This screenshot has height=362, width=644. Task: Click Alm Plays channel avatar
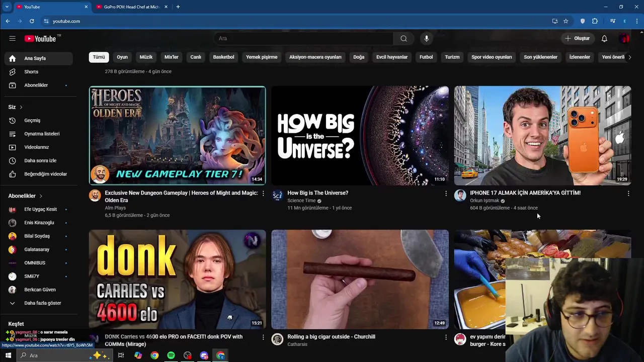[x=95, y=196]
